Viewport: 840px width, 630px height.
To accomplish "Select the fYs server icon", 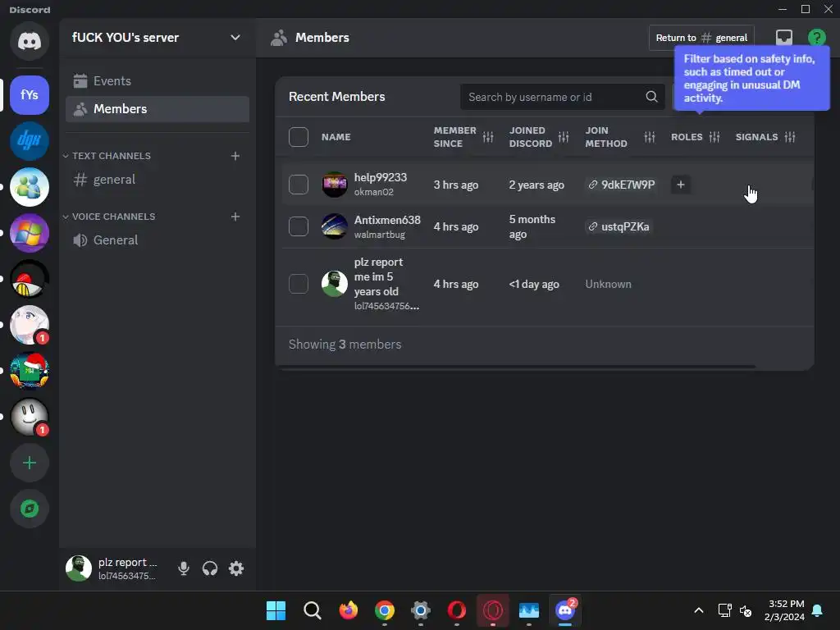I will coord(30,95).
